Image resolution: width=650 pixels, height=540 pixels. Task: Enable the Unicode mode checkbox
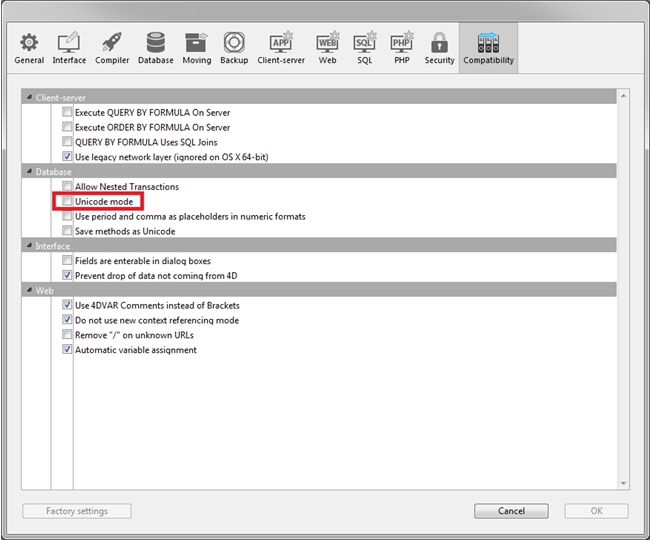click(x=67, y=202)
